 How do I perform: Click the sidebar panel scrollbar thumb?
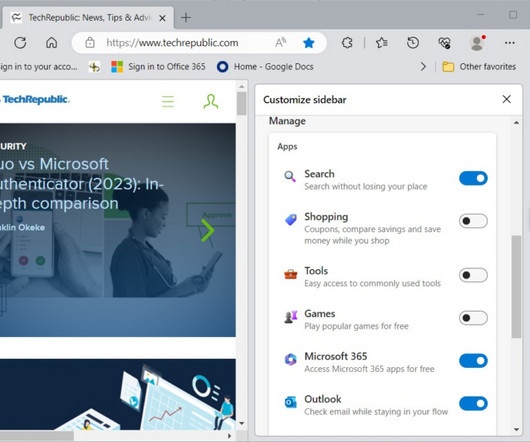516,287
